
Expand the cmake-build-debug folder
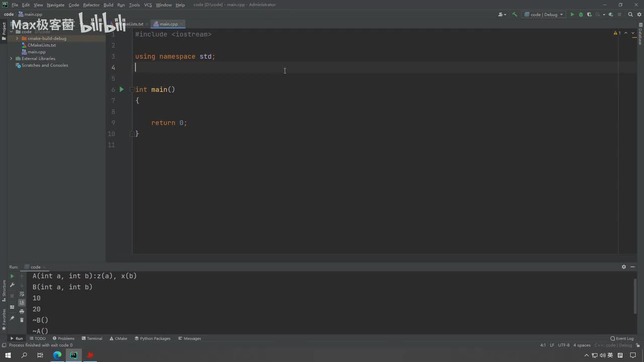(17, 38)
